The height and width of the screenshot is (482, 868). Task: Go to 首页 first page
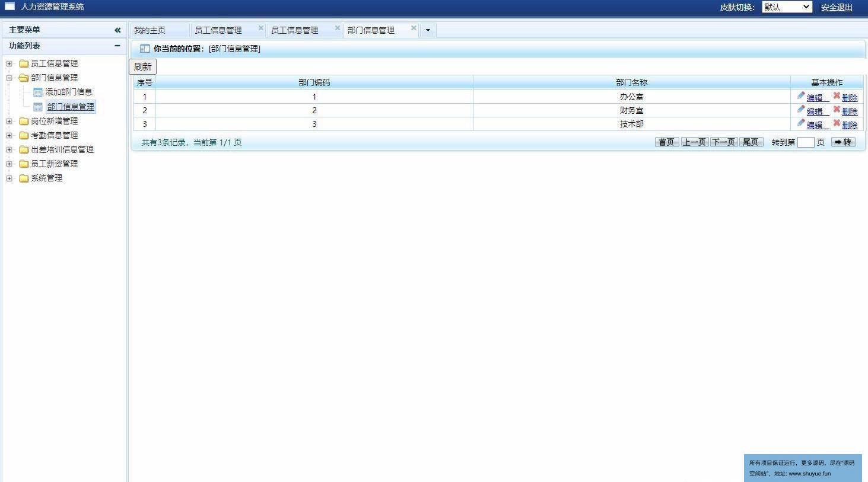click(x=667, y=142)
